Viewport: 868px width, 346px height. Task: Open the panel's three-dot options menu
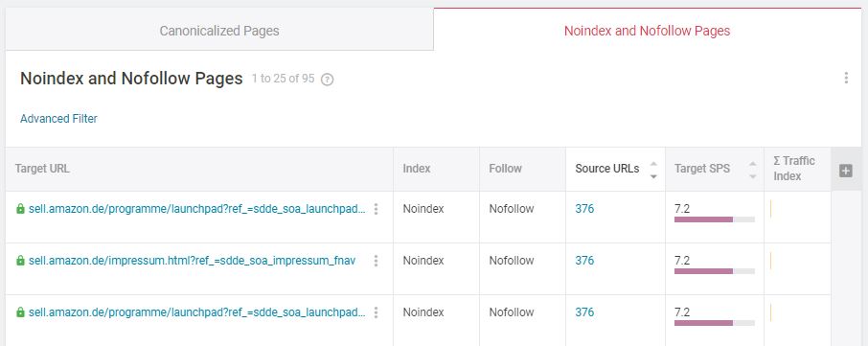(846, 78)
